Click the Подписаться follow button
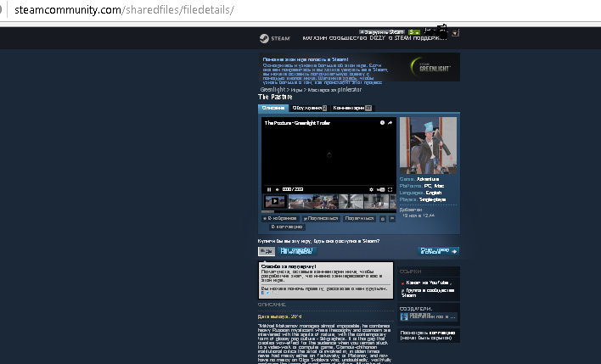Screen dimensions: 601x364 pos(321,218)
